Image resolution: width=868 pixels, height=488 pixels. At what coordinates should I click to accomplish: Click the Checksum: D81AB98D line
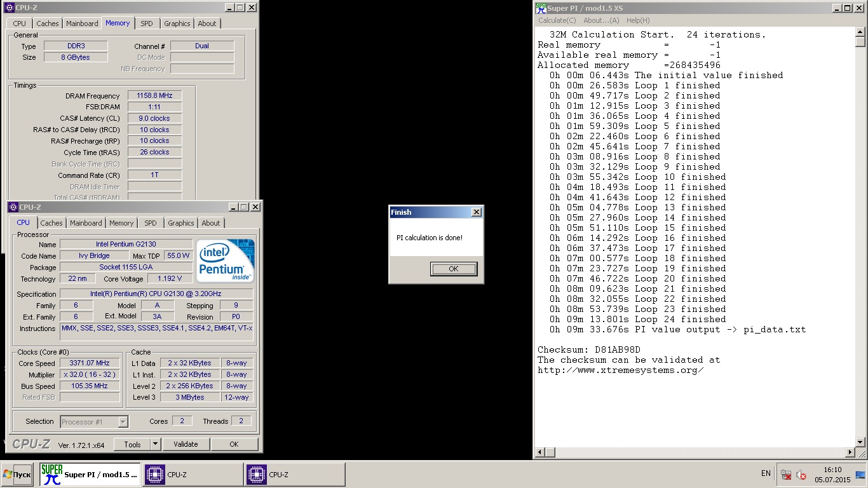coord(589,349)
